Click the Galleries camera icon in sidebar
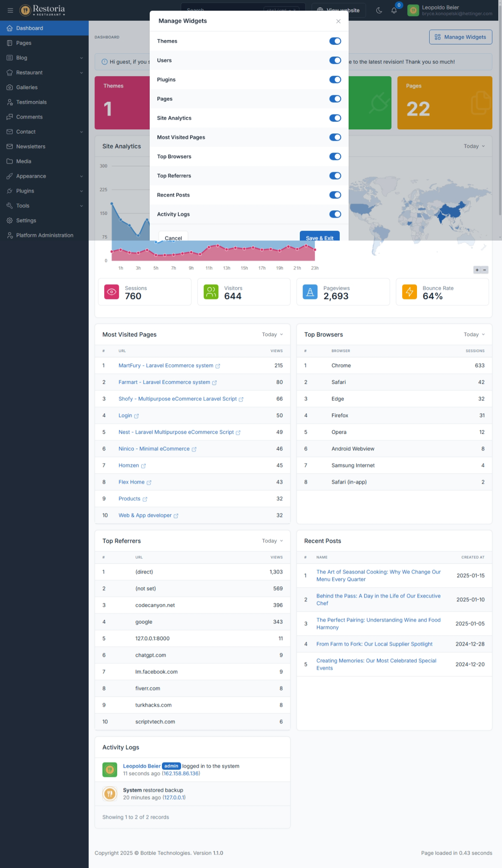This screenshot has height=868, width=502. tap(10, 87)
